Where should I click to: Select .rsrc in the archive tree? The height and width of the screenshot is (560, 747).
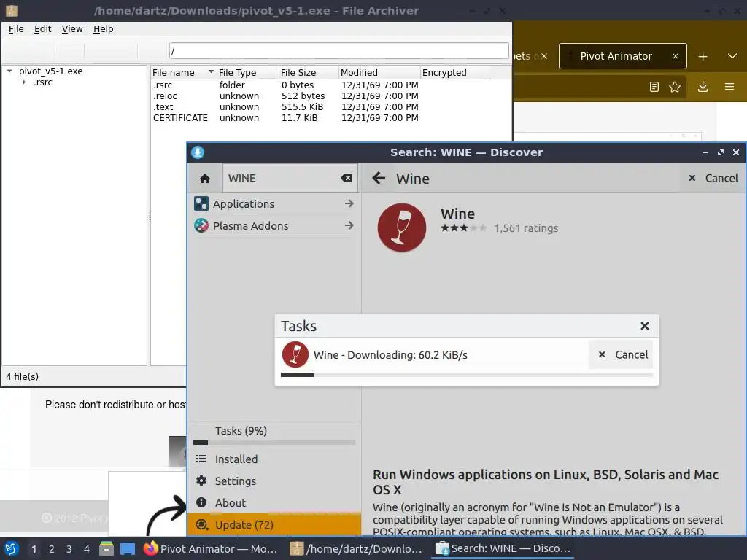(43, 82)
